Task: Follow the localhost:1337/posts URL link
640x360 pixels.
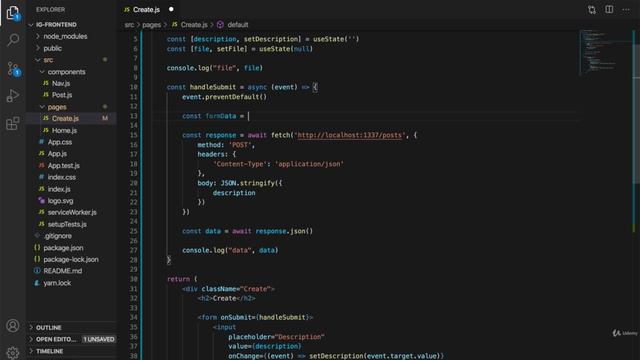Action: coord(349,135)
